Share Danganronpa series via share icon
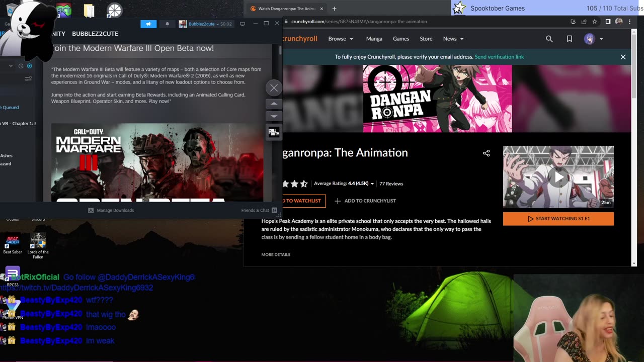Screen dimensions: 644x362 coord(486,153)
